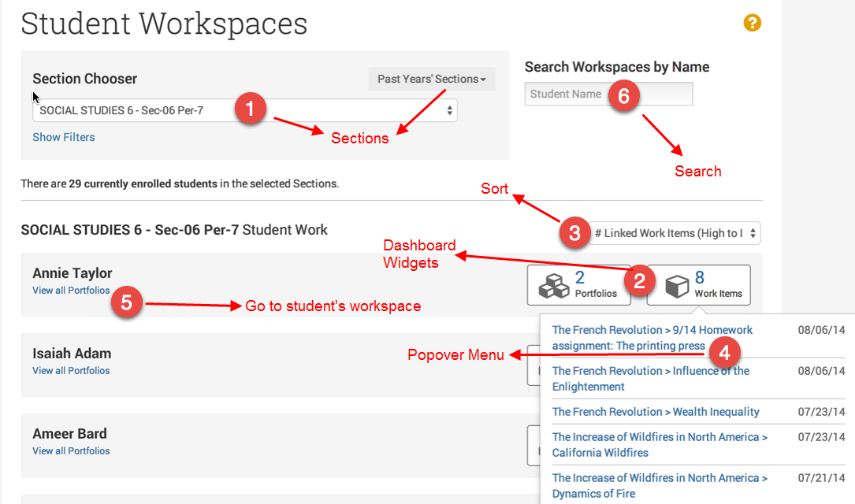Image resolution: width=855 pixels, height=504 pixels.
Task: View all Portfolios for Isaiah Adam
Action: tap(71, 371)
